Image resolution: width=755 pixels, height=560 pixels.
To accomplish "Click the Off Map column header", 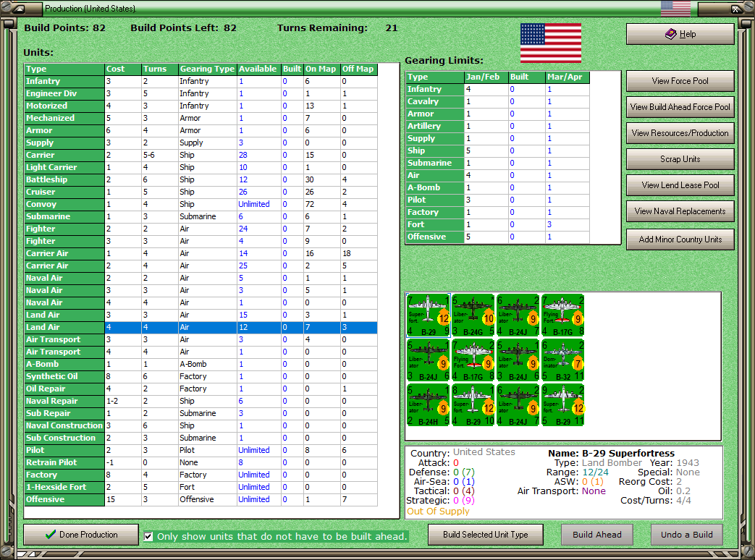I will (358, 69).
